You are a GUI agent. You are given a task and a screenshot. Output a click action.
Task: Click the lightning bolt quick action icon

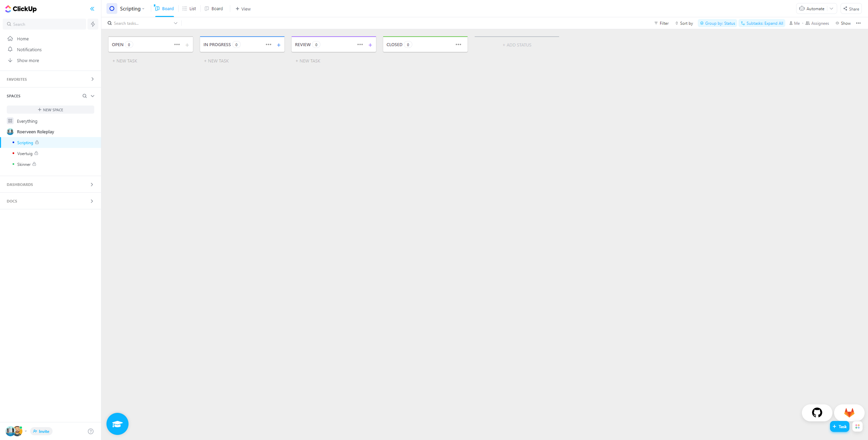(93, 24)
